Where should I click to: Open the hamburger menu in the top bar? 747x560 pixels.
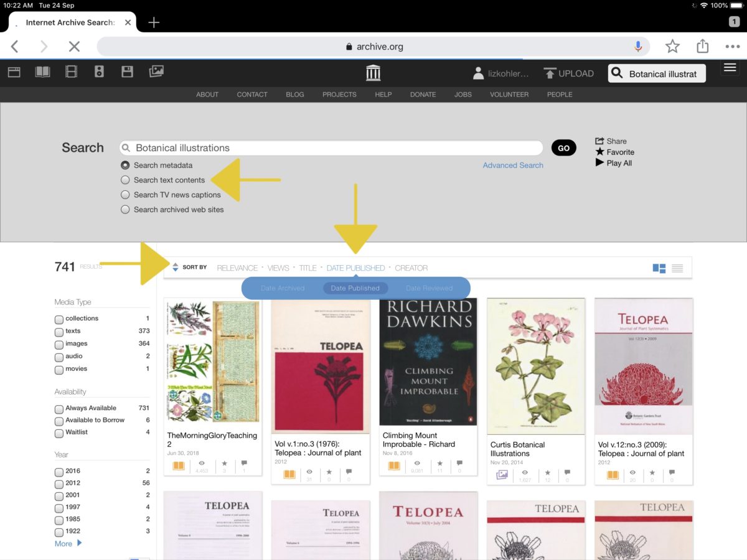pyautogui.click(x=730, y=68)
